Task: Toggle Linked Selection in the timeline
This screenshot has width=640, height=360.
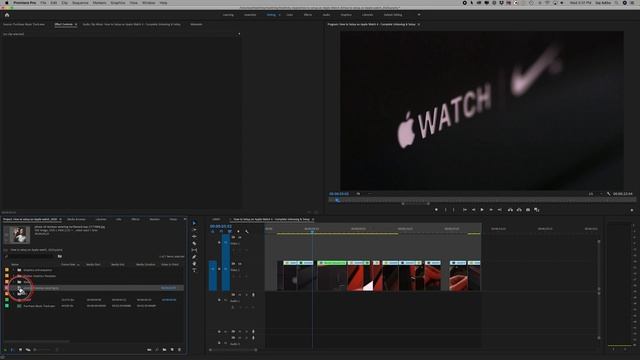Action: 230,232
